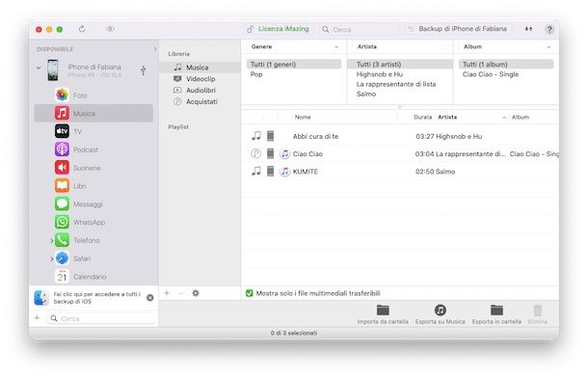Open the TV section
This screenshot has height=378, width=588.
tap(94, 131)
